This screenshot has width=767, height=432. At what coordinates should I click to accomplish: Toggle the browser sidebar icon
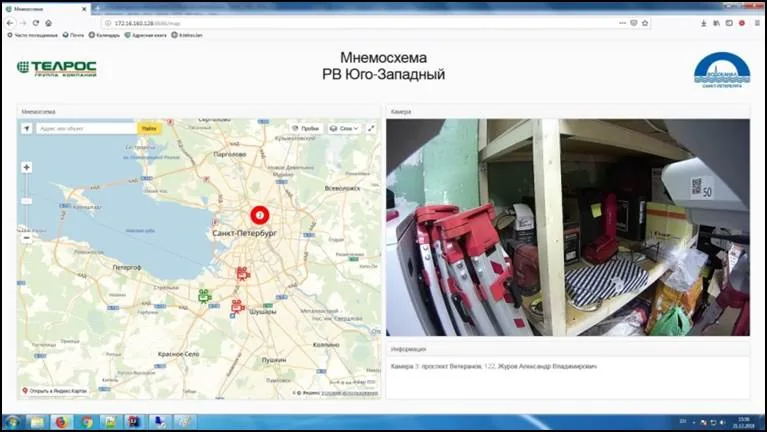click(729, 23)
